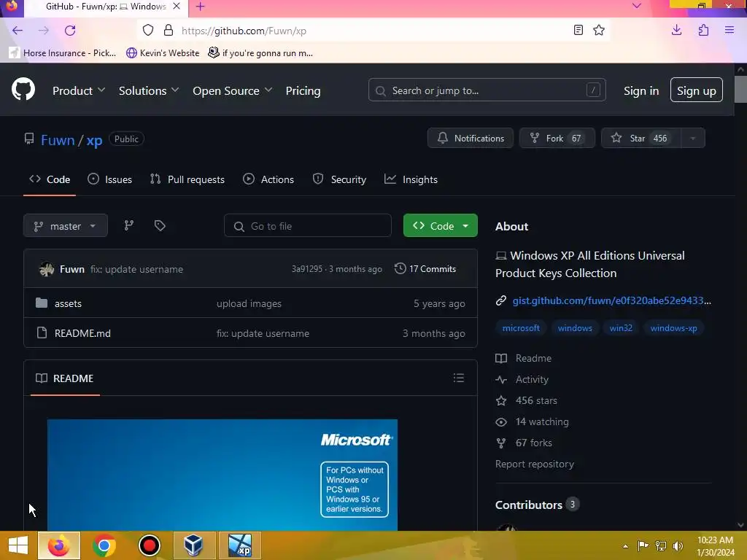747x560 pixels.
Task: Open the Fuwn owner link
Action: pyautogui.click(x=58, y=140)
